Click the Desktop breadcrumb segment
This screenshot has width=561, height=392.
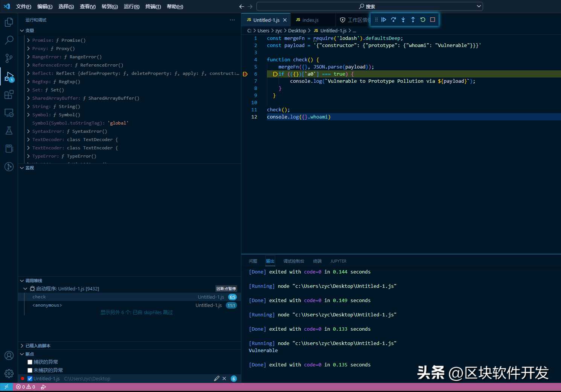[297, 30]
